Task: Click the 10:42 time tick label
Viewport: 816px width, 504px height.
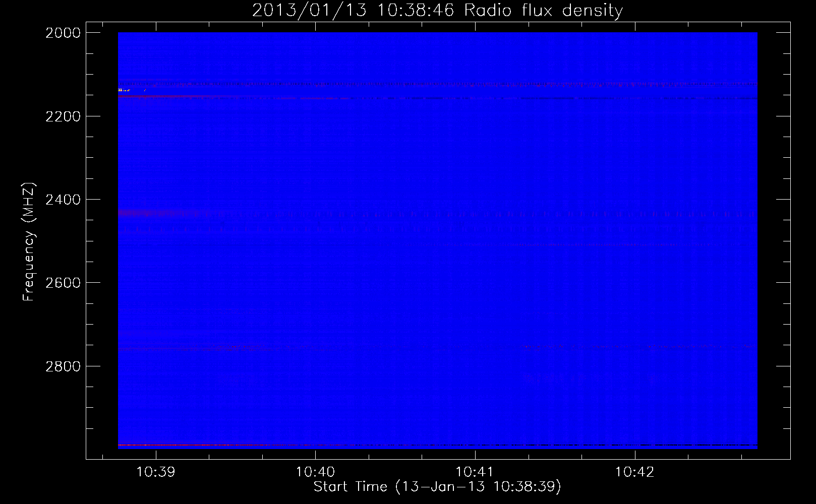Action: pos(634,472)
